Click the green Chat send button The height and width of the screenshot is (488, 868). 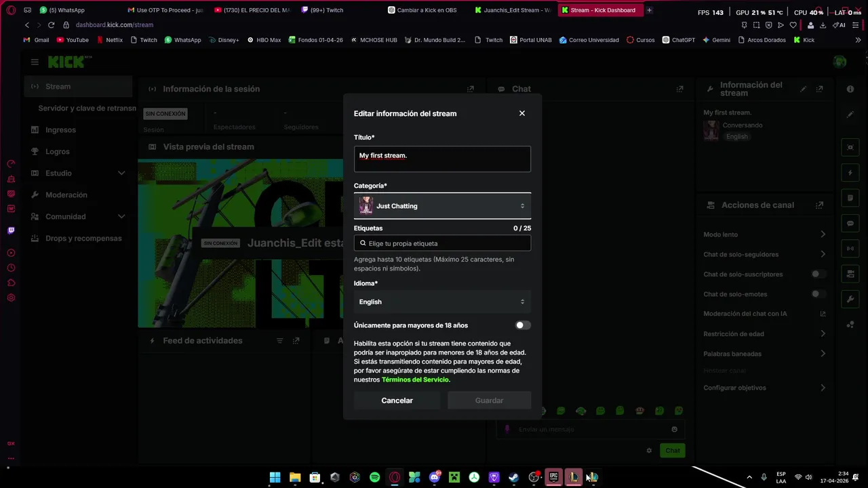pos(672,450)
